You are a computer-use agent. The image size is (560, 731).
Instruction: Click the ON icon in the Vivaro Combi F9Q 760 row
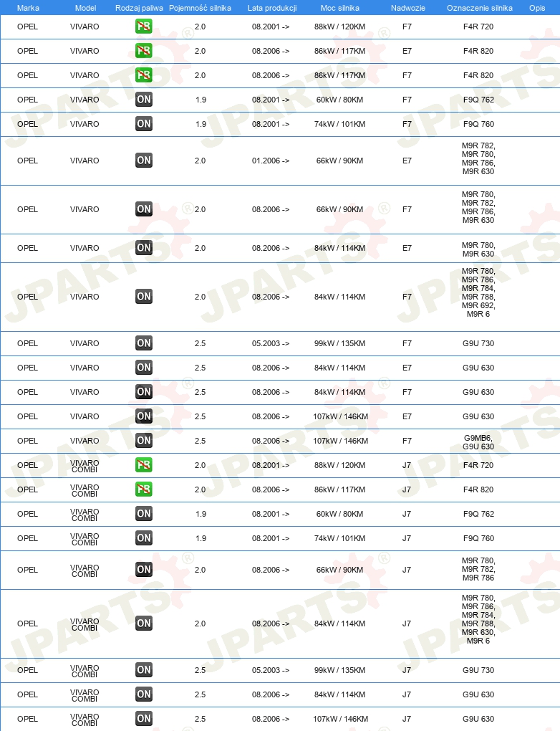pyautogui.click(x=143, y=538)
